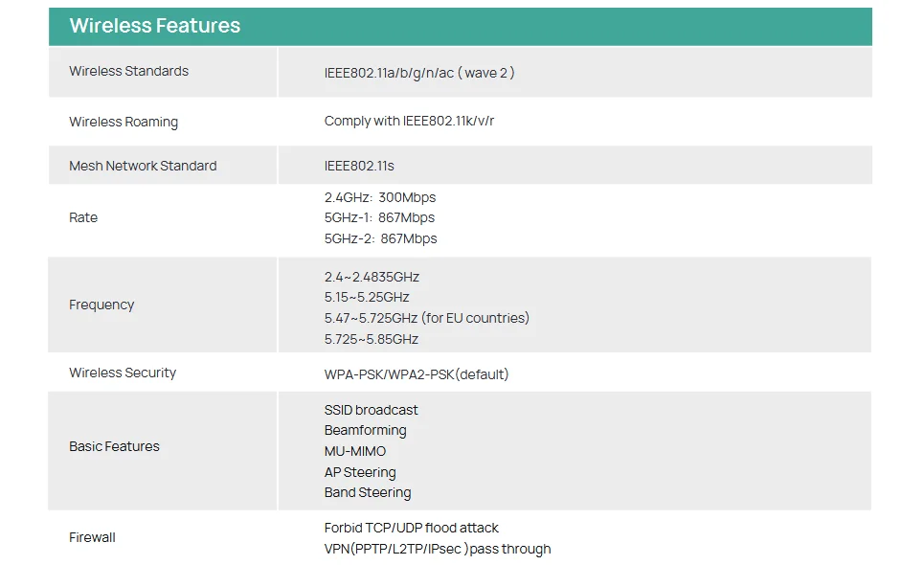924x565 pixels.
Task: Click the Rate row label
Action: tap(83, 217)
